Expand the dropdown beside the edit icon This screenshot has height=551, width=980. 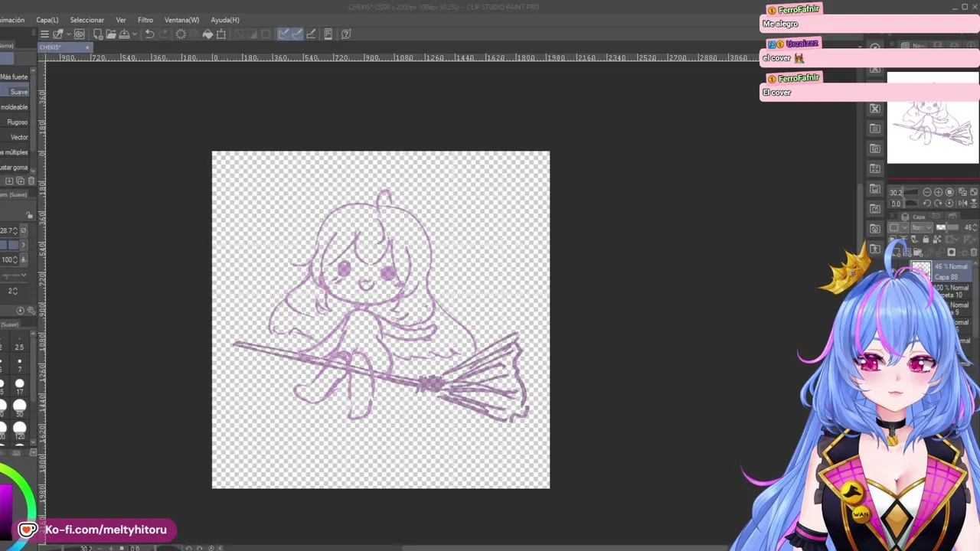click(67, 34)
